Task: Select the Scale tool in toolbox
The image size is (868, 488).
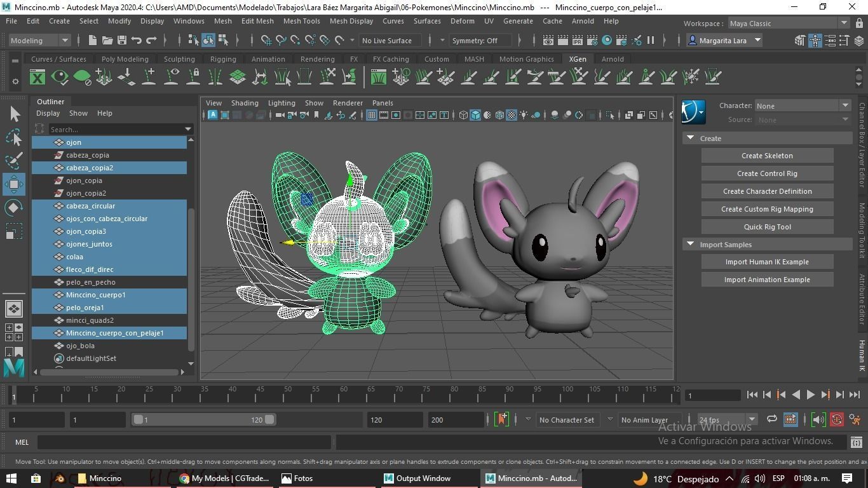Action: click(15, 231)
